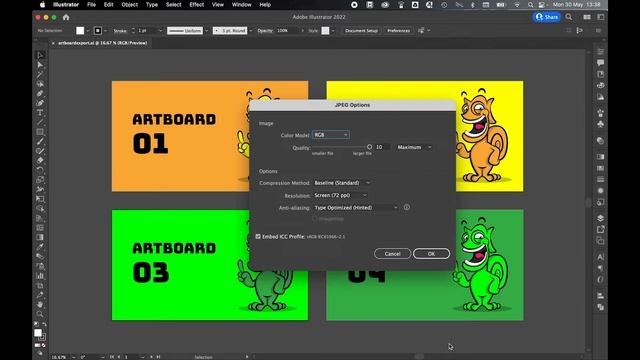Swap fill and stroke colors

44,324
